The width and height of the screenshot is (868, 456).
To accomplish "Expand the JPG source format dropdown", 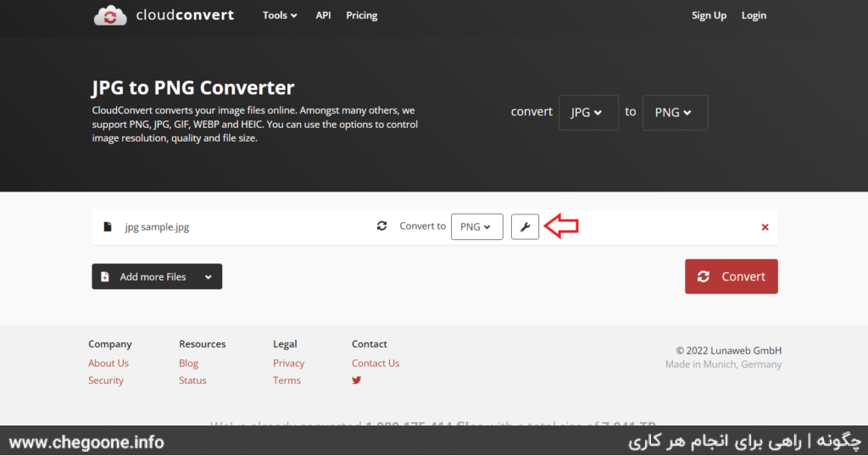I will tap(588, 113).
